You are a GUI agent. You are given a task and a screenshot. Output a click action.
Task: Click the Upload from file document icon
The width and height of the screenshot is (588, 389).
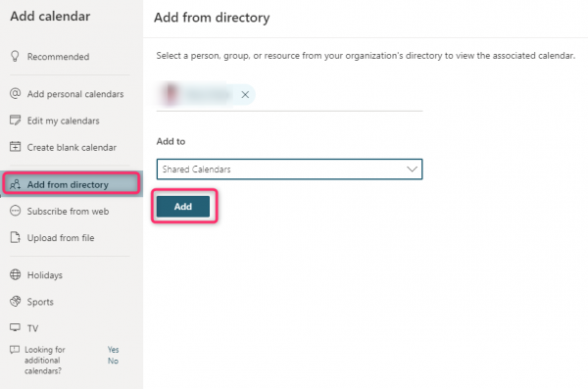(x=15, y=237)
